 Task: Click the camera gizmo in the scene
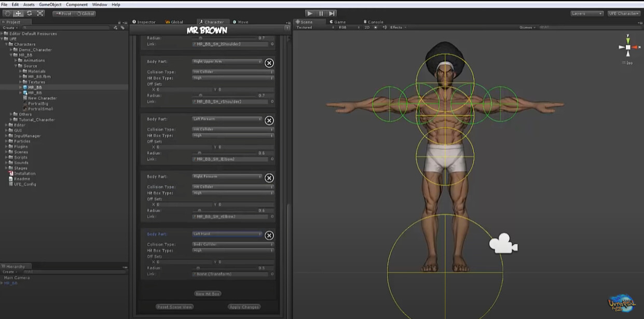point(503,244)
